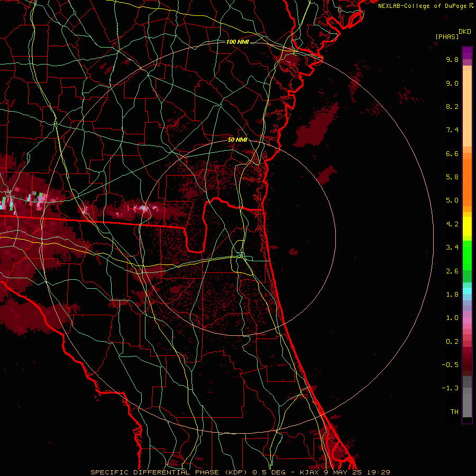
Task: Click the 6.6 value on color scale
Action: pyautogui.click(x=452, y=153)
